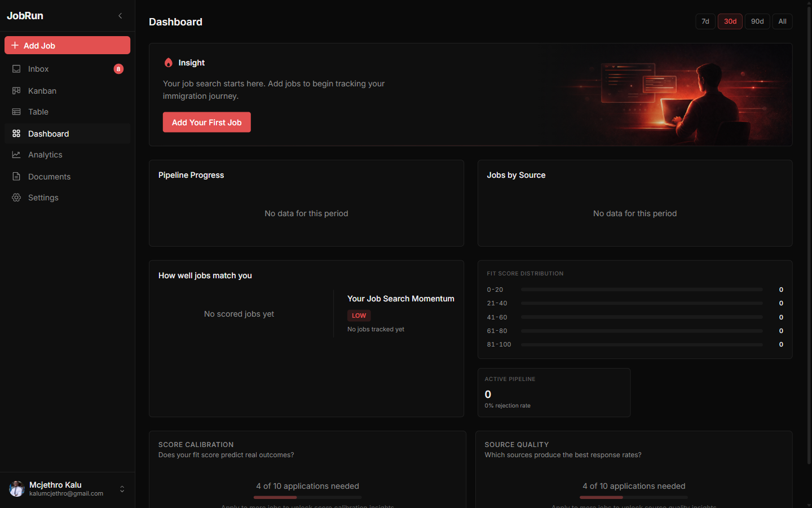Click the Add Your First Job button

(207, 122)
